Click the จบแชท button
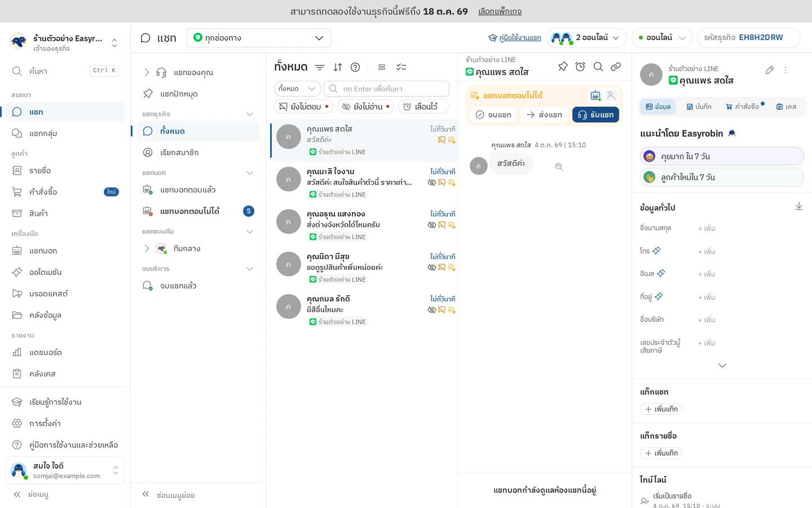This screenshot has width=812, height=508. pos(493,115)
